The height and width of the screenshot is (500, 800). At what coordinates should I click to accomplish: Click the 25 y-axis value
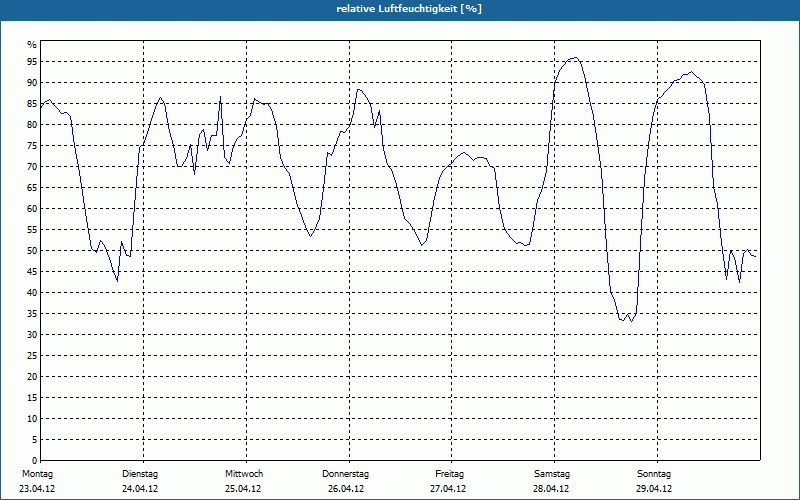(32, 356)
